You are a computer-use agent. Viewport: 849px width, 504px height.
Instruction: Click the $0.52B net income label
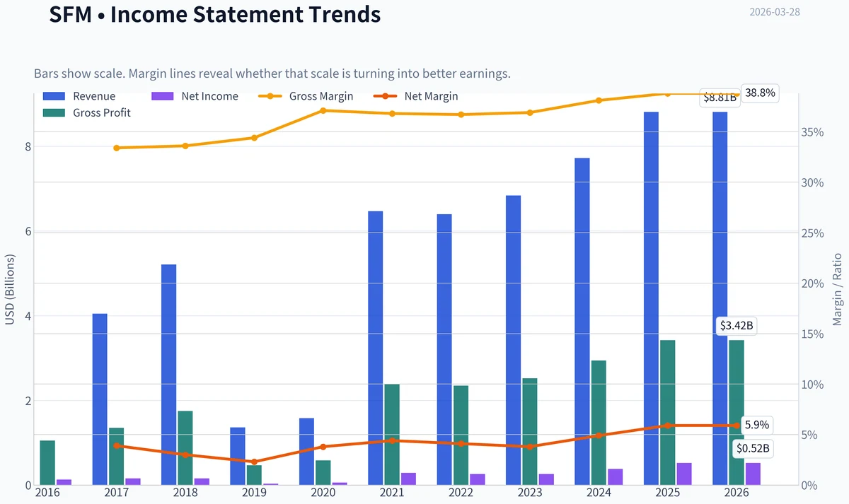752,448
